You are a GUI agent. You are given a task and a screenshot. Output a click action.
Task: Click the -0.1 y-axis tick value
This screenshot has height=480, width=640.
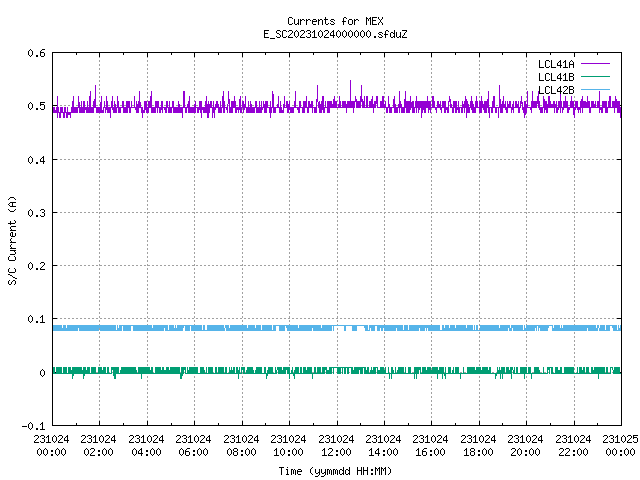pyautogui.click(x=33, y=426)
